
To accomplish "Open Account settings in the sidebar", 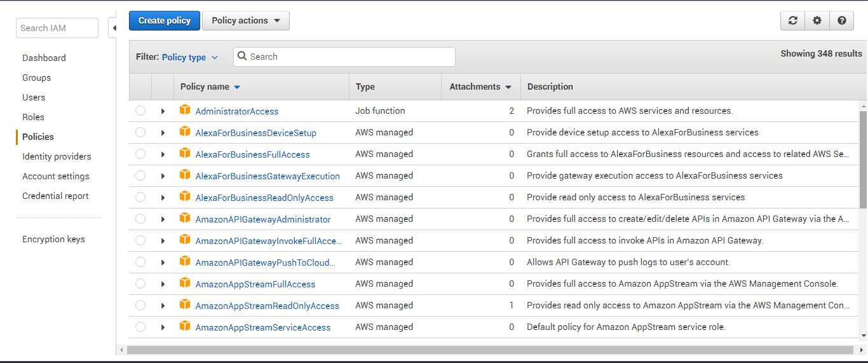I will click(55, 176).
